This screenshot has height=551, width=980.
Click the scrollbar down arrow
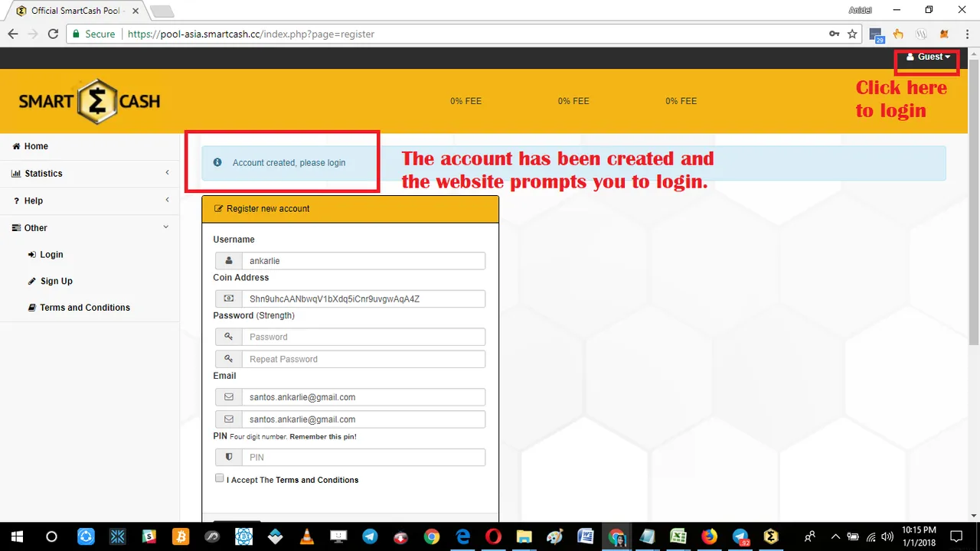tap(974, 515)
